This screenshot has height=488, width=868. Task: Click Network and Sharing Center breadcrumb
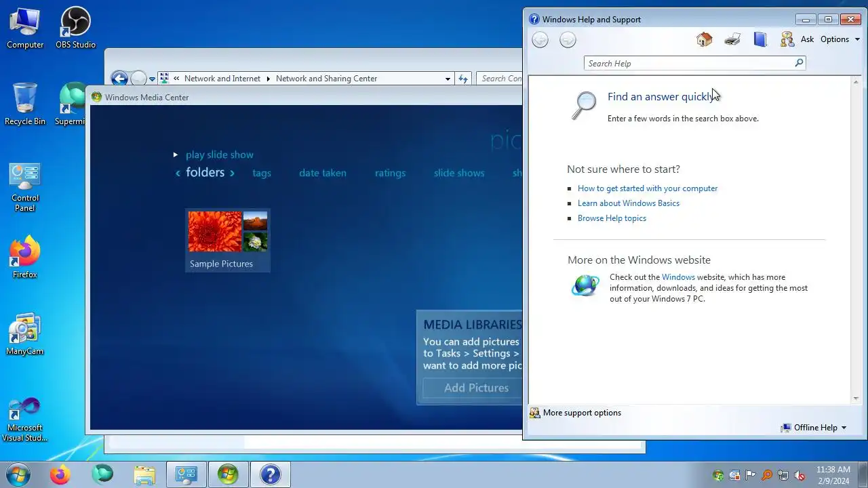click(x=326, y=79)
